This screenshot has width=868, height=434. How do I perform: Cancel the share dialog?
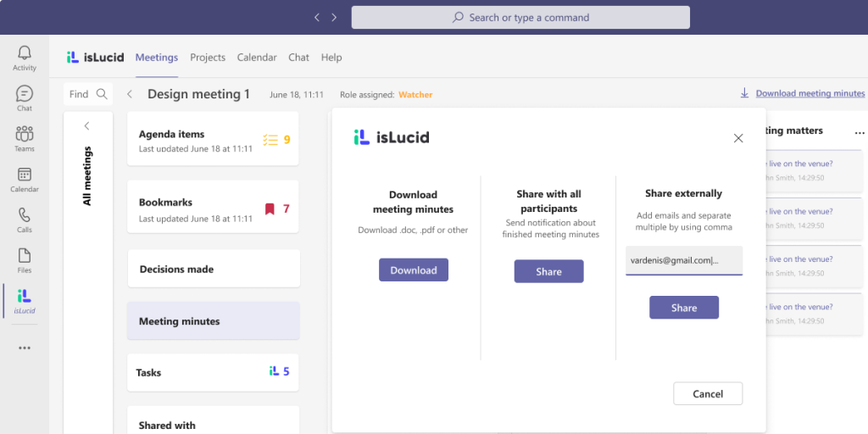[708, 393]
